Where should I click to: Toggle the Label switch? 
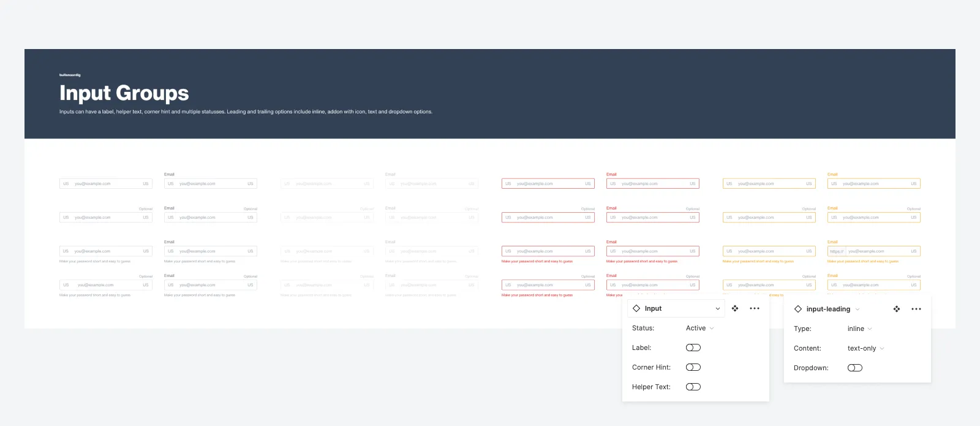coord(693,348)
